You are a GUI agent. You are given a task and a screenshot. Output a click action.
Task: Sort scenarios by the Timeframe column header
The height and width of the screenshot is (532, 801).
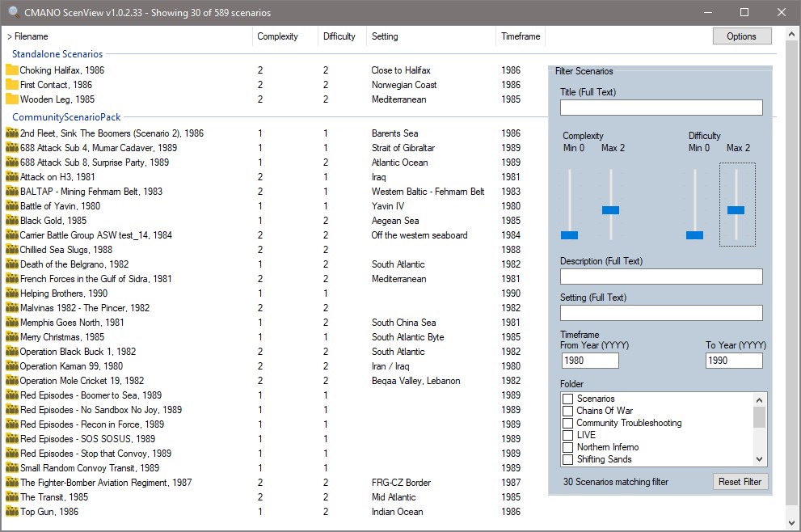tap(521, 36)
